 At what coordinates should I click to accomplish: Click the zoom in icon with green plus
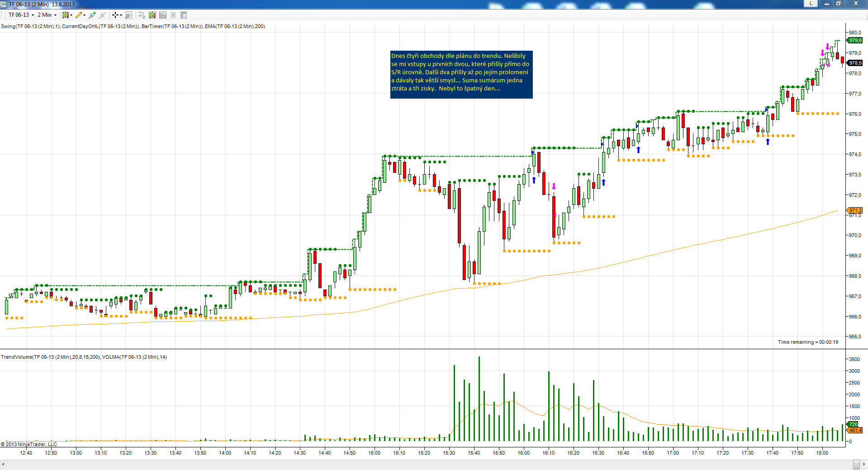coord(92,15)
